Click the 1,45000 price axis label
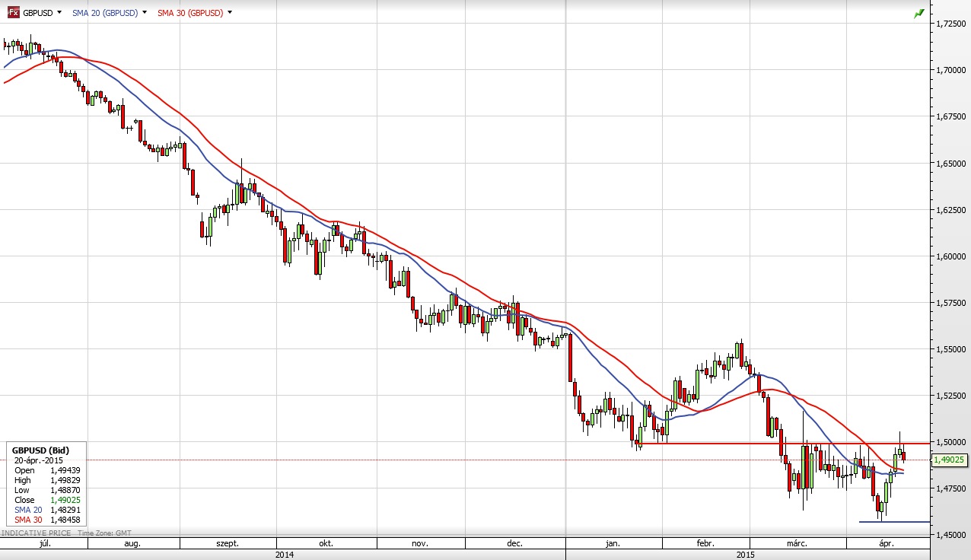Viewport: 971px width, 560px height. click(x=951, y=535)
